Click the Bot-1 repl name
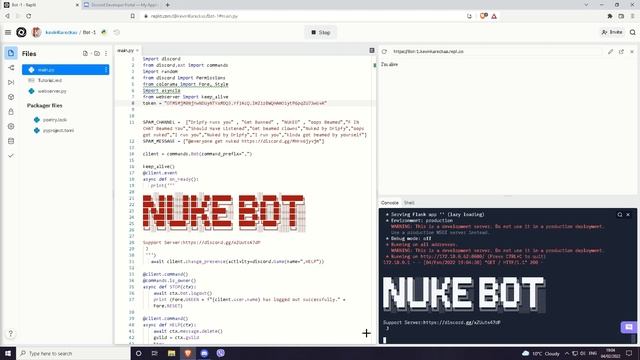The width and height of the screenshot is (640, 360). [89, 32]
